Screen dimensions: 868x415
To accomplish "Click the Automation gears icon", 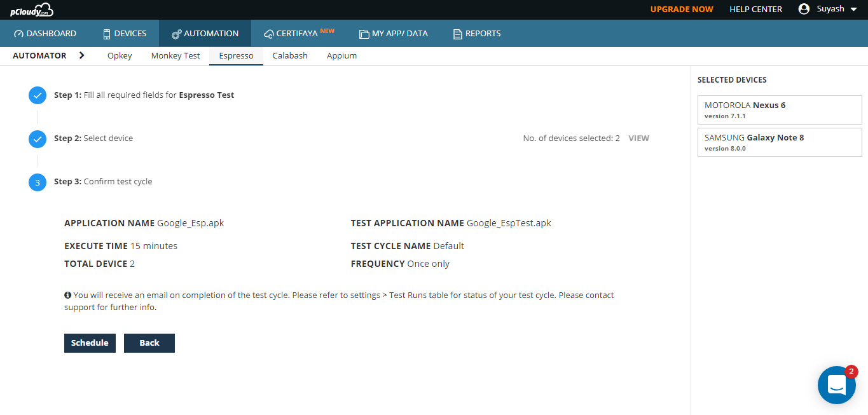I will (x=176, y=34).
